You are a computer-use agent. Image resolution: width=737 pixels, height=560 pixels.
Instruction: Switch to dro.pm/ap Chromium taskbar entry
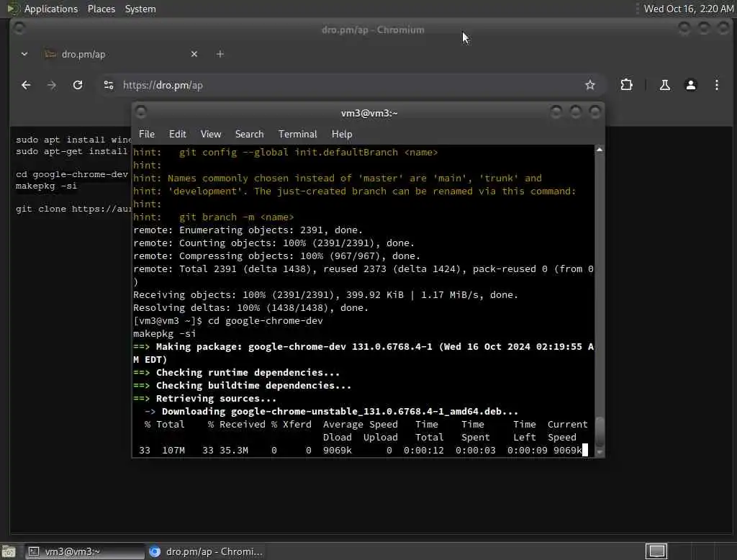(x=207, y=551)
